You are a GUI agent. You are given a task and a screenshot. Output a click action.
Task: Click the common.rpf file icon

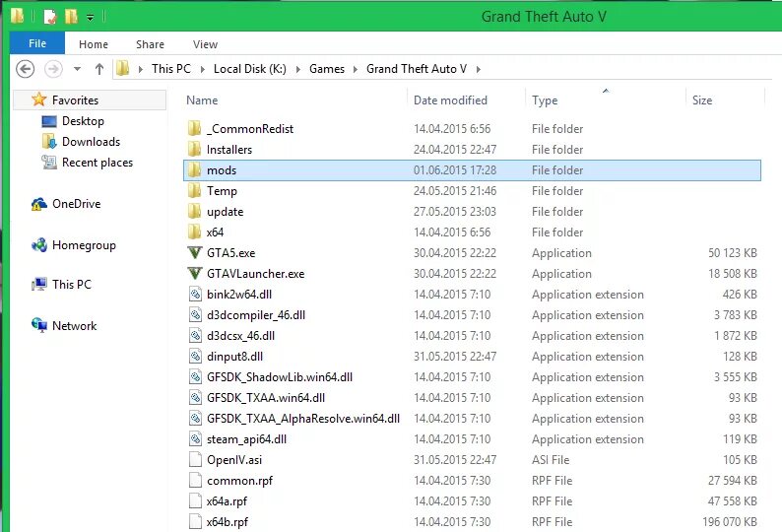tap(195, 481)
